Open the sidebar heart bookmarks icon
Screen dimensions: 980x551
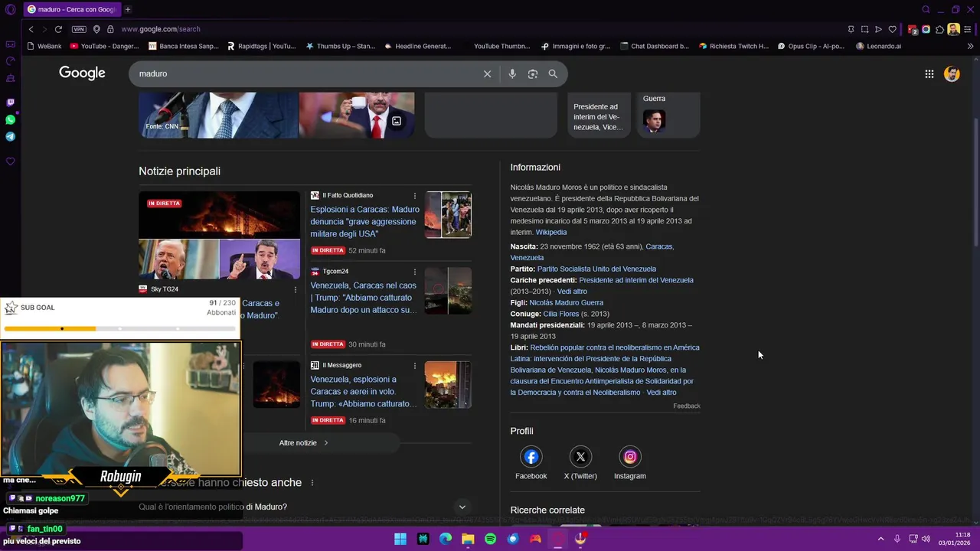click(10, 161)
